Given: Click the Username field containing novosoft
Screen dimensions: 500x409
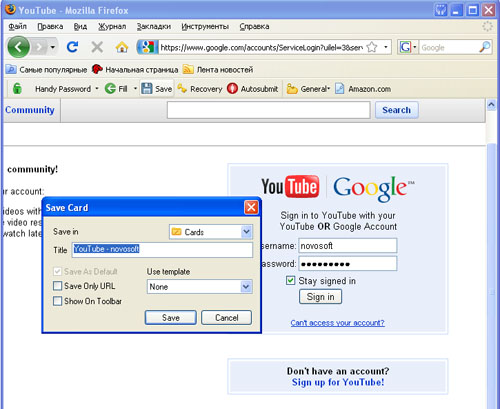Looking at the screenshot, I should point(348,246).
